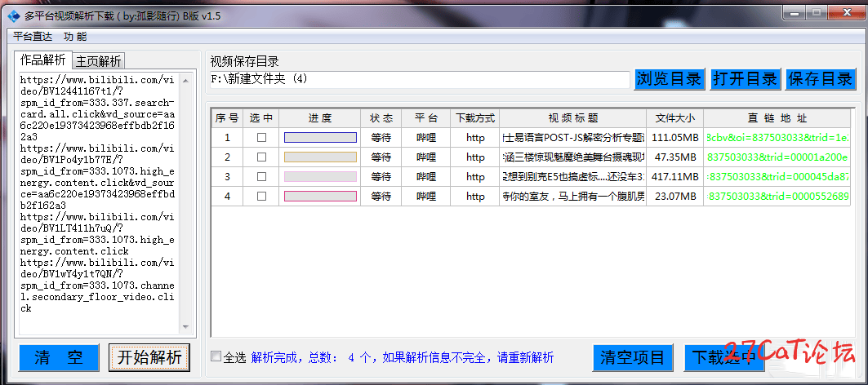Close the application window

tap(845, 11)
